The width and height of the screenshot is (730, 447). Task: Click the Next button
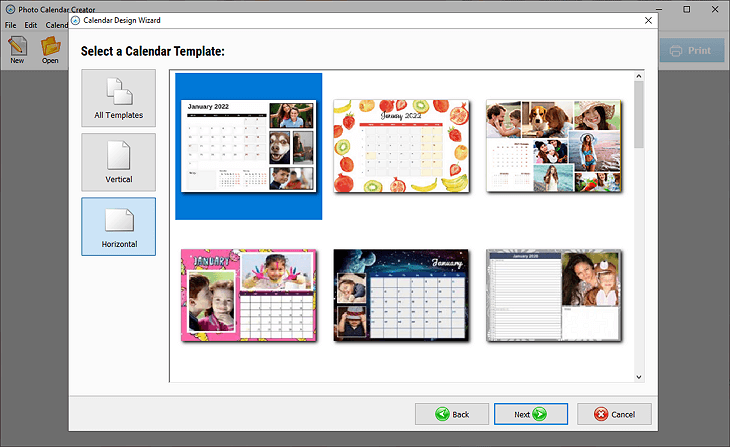530,414
